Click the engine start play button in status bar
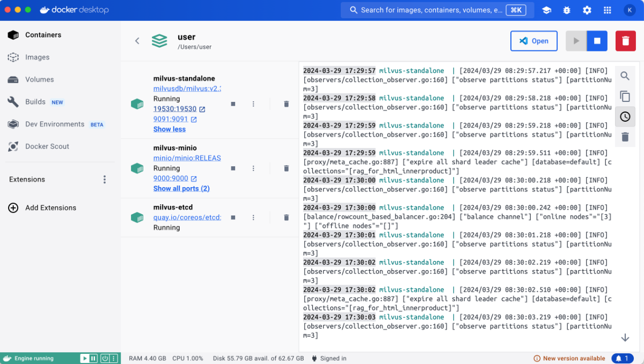 [84, 359]
